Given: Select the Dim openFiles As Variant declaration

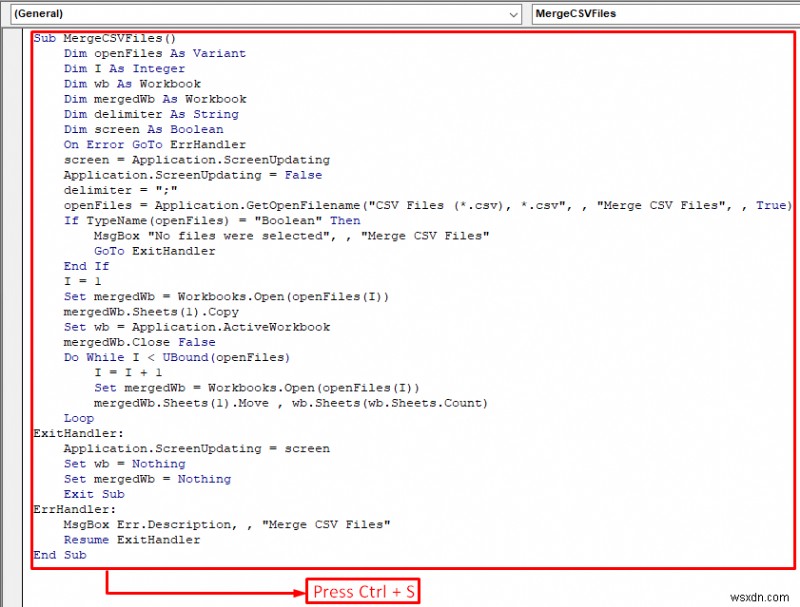Looking at the screenshot, I should 155,53.
